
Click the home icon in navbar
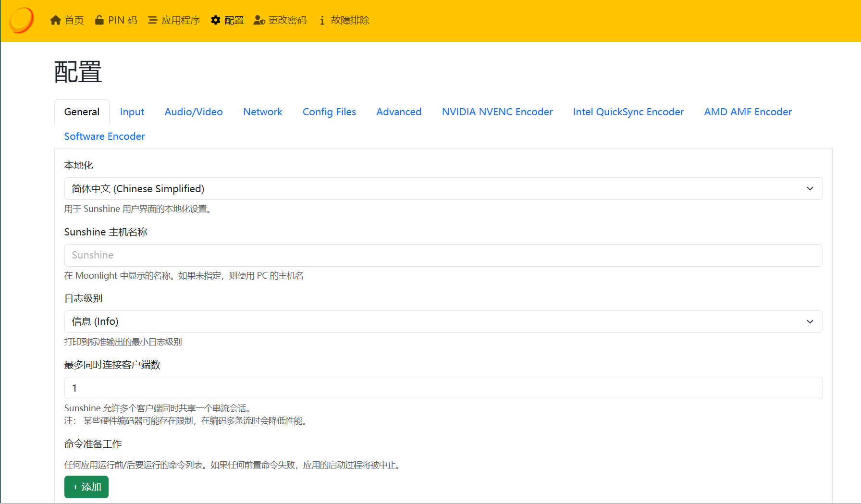point(56,20)
